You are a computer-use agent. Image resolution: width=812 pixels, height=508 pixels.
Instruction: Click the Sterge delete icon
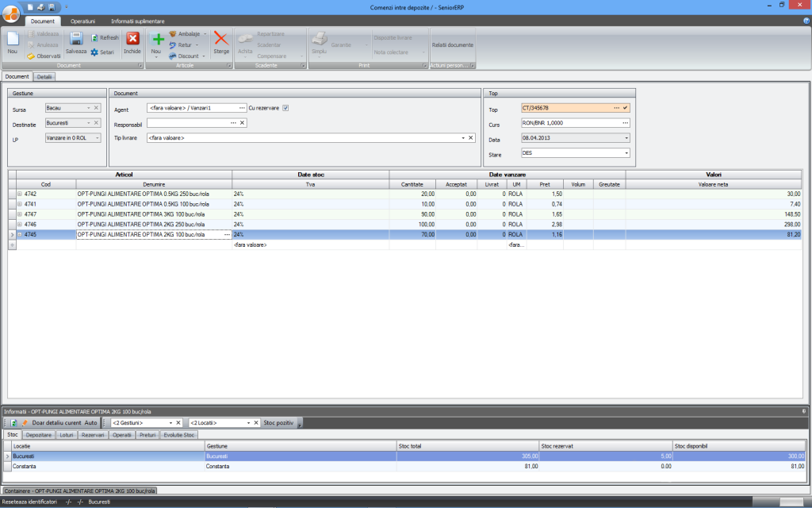pos(221,39)
